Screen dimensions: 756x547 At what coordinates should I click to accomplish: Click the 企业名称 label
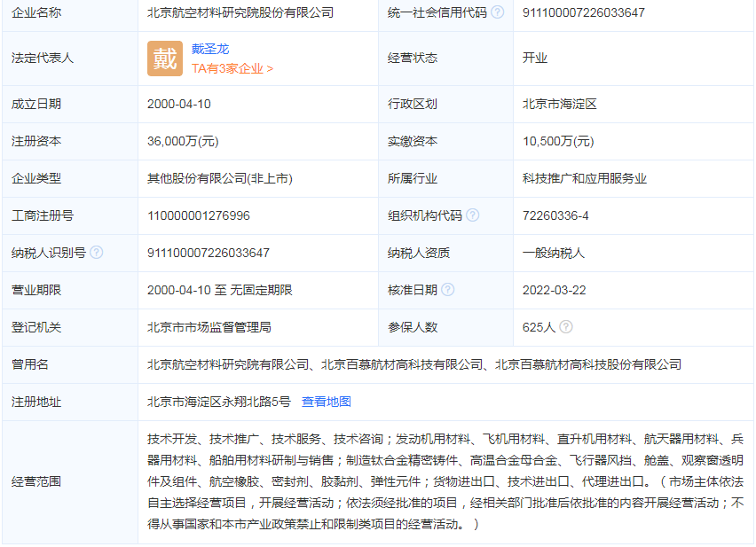pyautogui.click(x=36, y=12)
